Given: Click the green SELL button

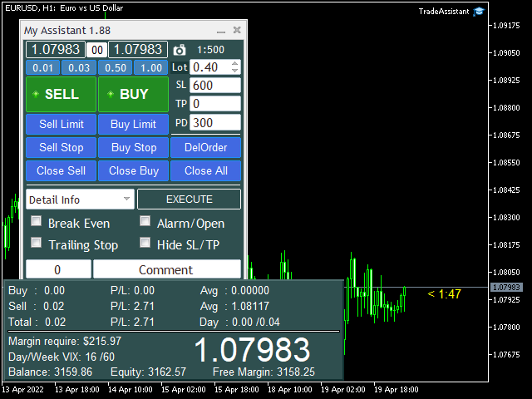Looking at the screenshot, I should (62, 94).
